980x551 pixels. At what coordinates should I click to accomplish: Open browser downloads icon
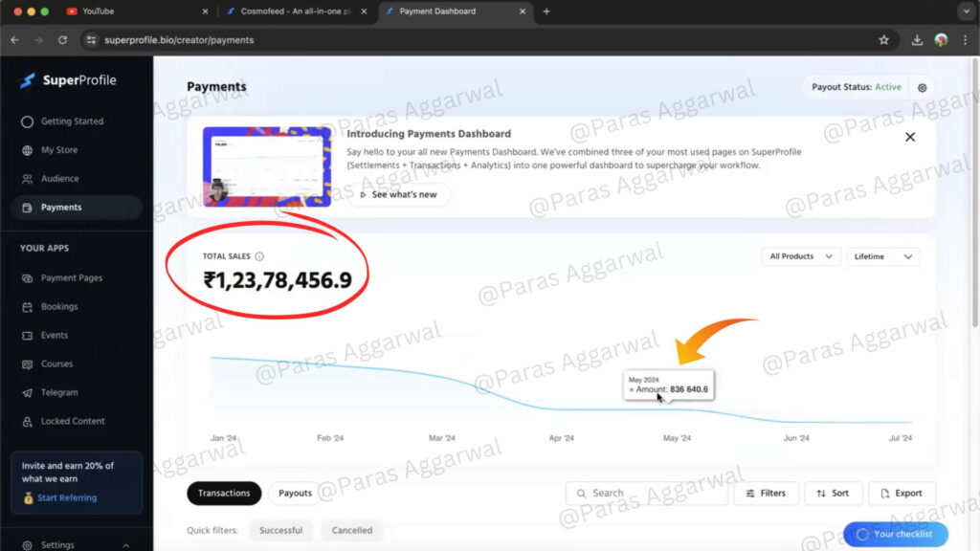[917, 40]
